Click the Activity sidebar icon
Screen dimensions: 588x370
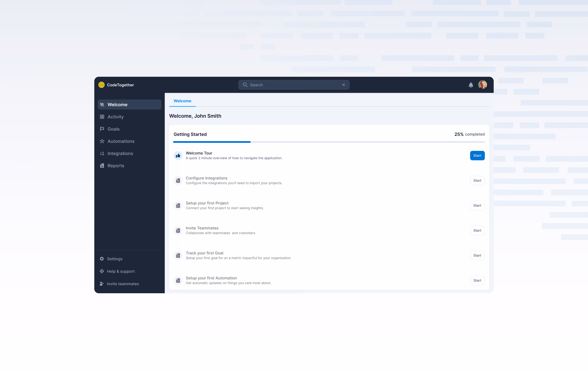click(x=102, y=117)
